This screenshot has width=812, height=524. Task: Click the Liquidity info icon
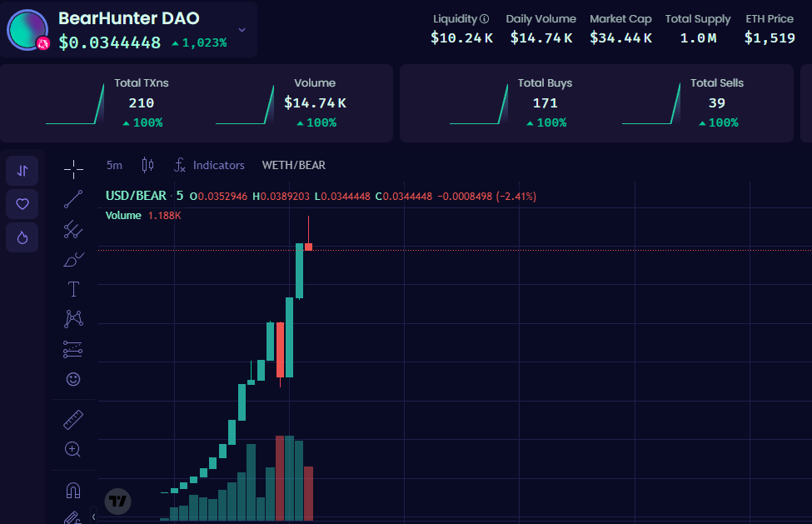(x=484, y=18)
